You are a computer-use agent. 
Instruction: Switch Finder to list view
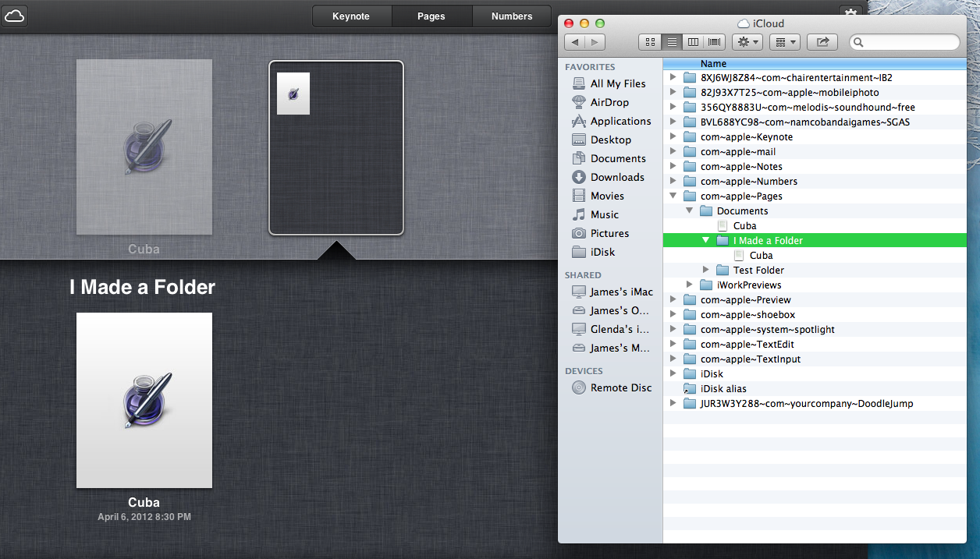(x=671, y=42)
